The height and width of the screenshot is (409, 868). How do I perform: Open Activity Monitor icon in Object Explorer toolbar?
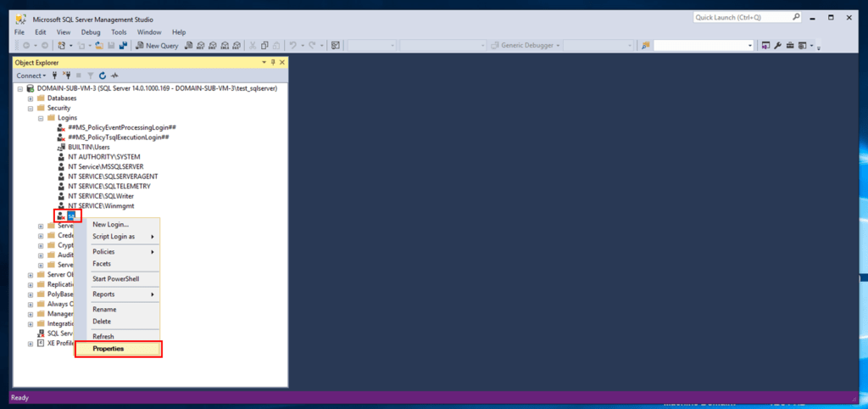point(114,76)
